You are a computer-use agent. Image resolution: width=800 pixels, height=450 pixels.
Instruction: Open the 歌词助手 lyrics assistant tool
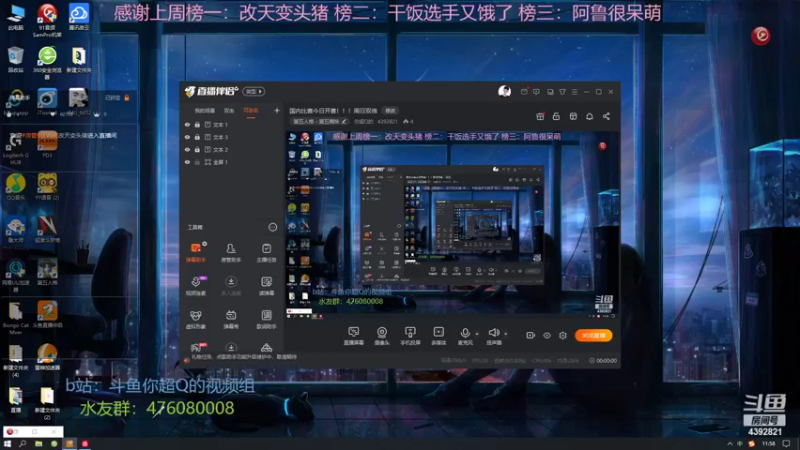coord(266,319)
